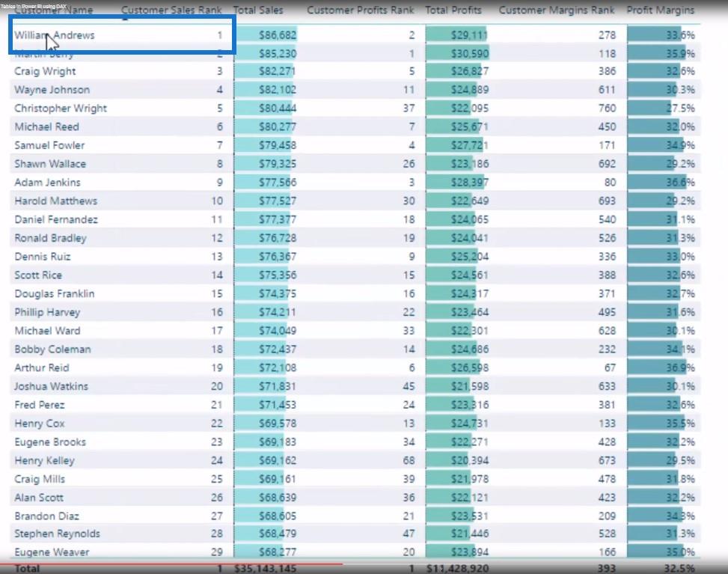Select customer Phillip Harvey
Screen dimensions: 728x574
[x=47, y=313]
